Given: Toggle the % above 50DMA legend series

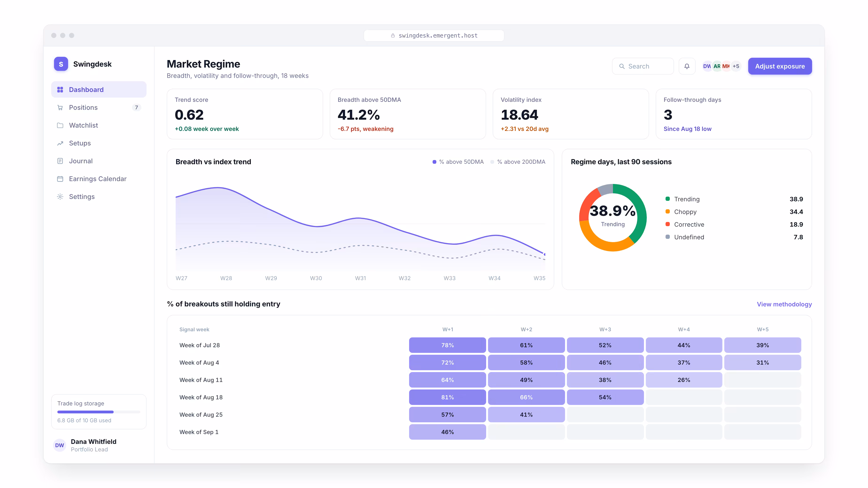Looking at the screenshot, I should pyautogui.click(x=458, y=162).
